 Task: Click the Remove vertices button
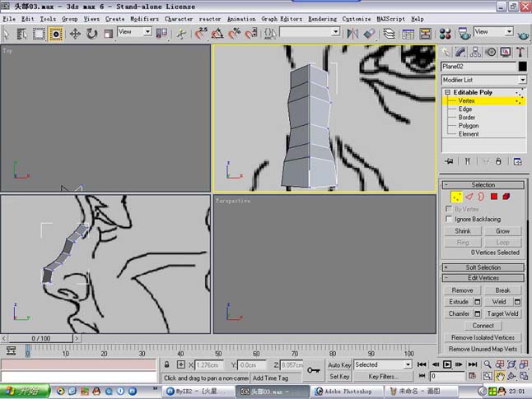tap(462, 290)
